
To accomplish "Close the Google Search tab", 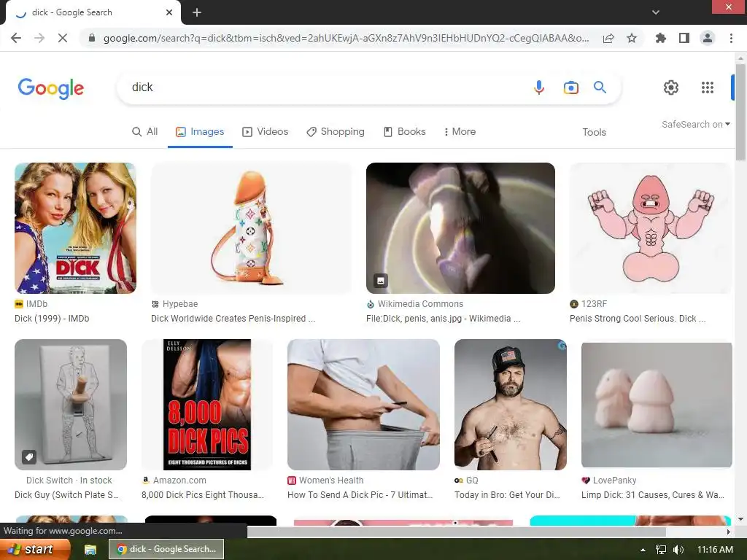I will [169, 12].
